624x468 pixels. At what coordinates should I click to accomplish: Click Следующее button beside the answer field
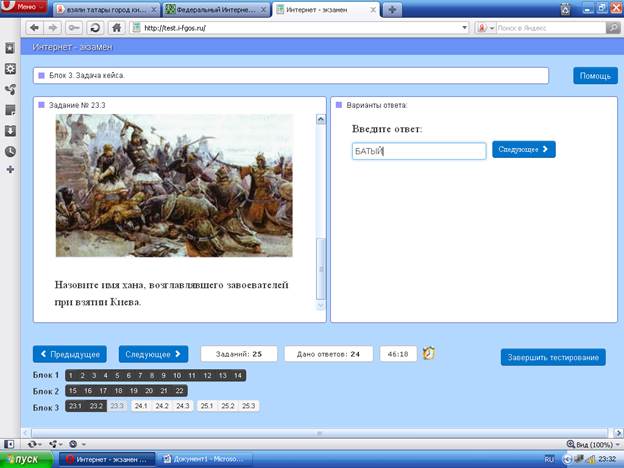click(524, 149)
